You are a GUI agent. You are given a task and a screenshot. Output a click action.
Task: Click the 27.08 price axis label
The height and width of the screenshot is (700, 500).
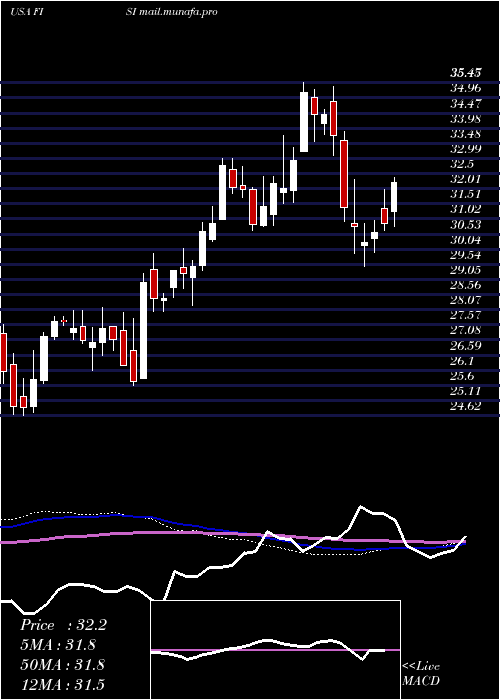466,330
